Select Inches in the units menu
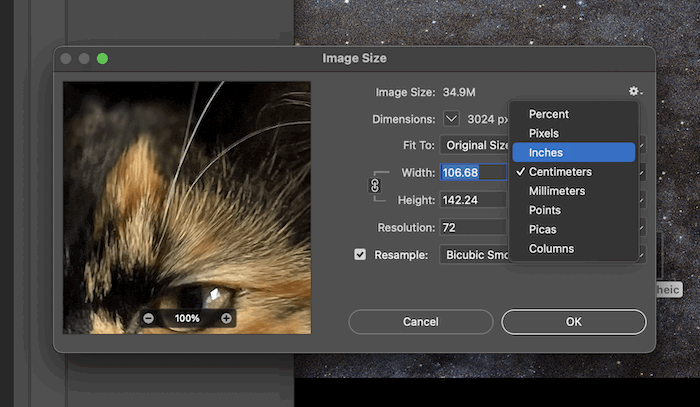This screenshot has width=700, height=407. coord(574,152)
